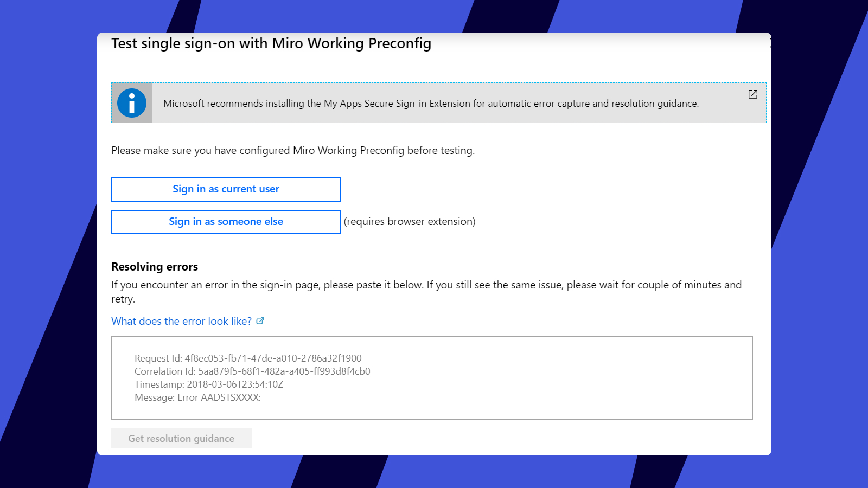Click Sign in as current user

click(226, 189)
